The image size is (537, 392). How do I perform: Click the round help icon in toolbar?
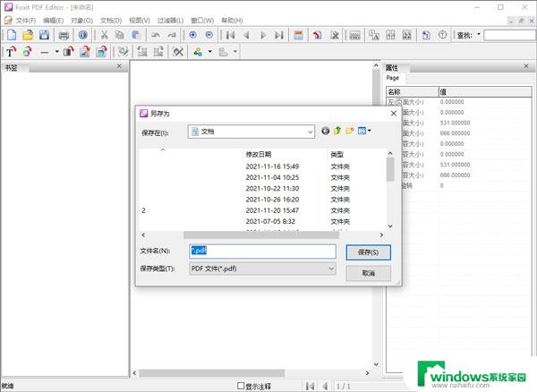(442, 35)
